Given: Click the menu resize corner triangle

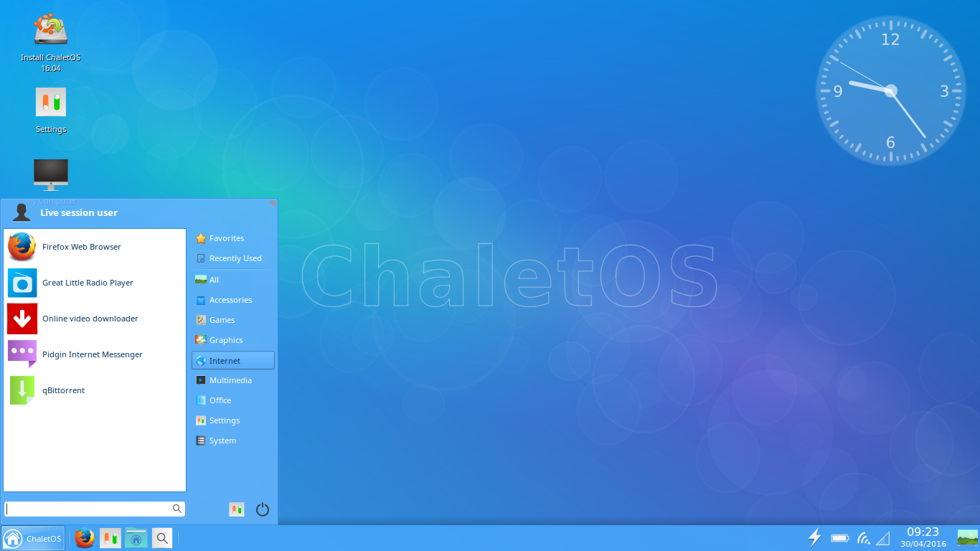Looking at the screenshot, I should click(273, 203).
